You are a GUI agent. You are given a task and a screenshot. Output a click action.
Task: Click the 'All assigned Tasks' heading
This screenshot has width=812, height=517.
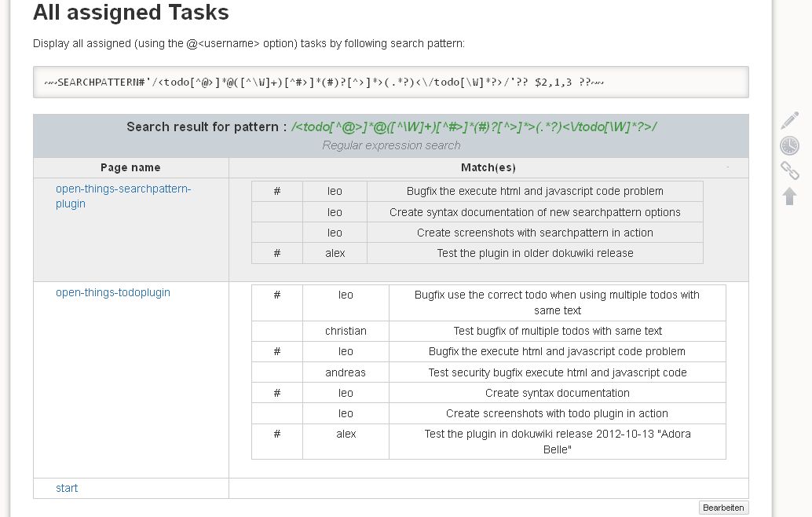pyautogui.click(x=131, y=13)
